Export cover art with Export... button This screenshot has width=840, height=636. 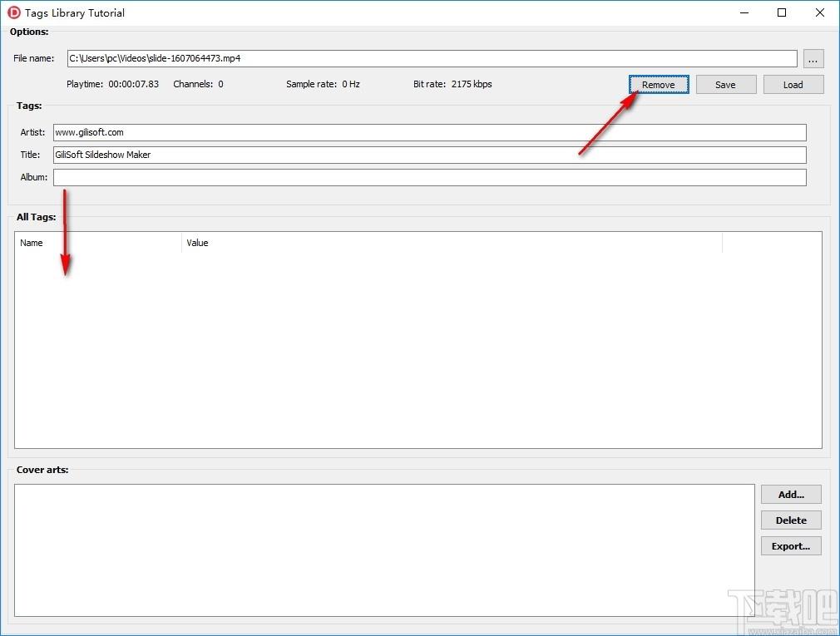click(791, 546)
